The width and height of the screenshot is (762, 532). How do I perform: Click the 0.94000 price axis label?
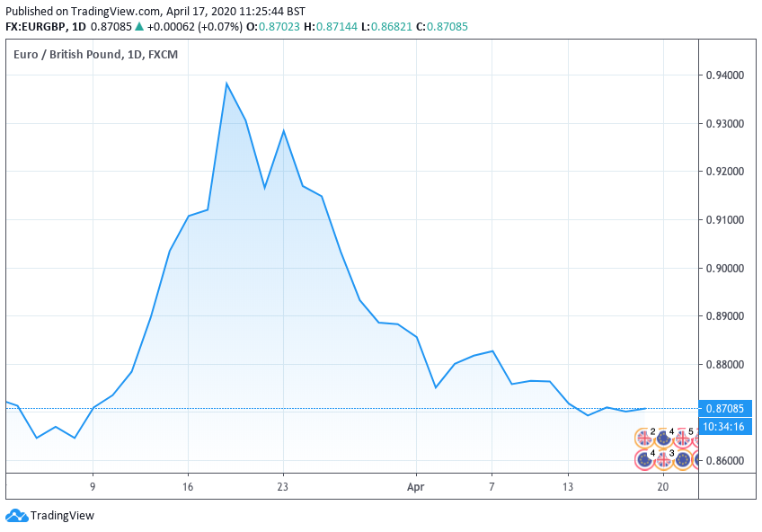pyautogui.click(x=722, y=75)
